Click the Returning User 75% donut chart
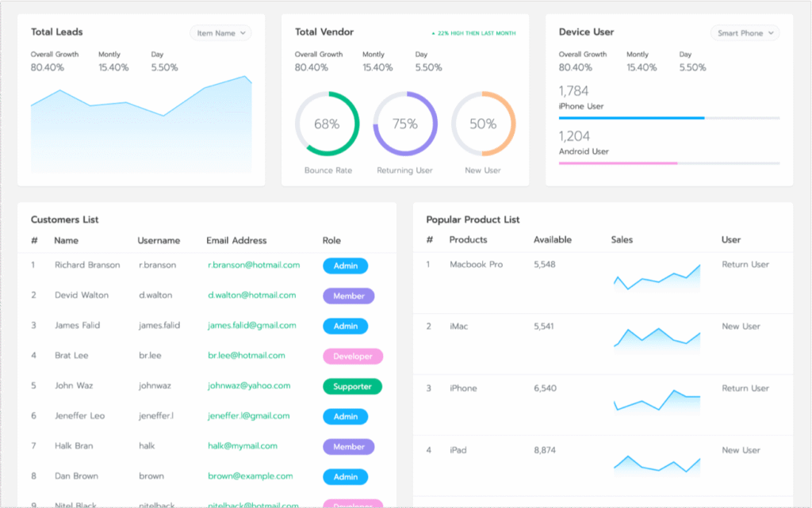The image size is (812, 508). [x=405, y=124]
